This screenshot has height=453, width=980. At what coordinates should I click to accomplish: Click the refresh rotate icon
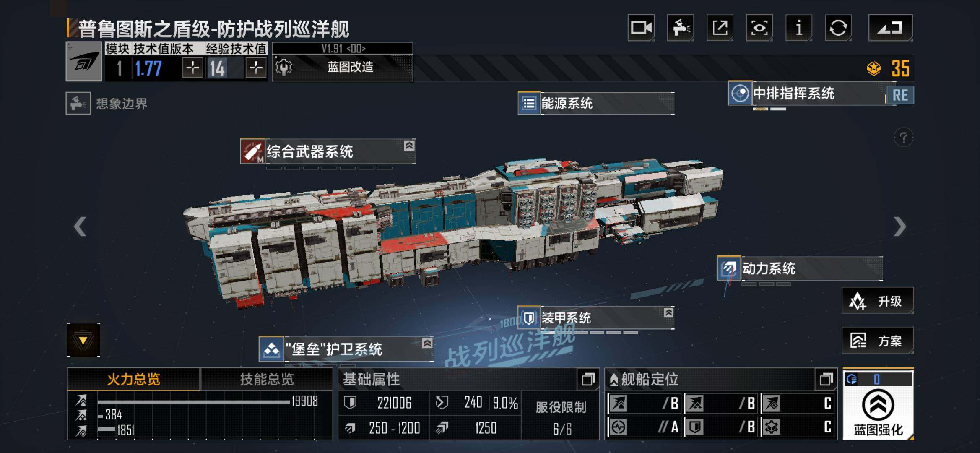[x=838, y=28]
